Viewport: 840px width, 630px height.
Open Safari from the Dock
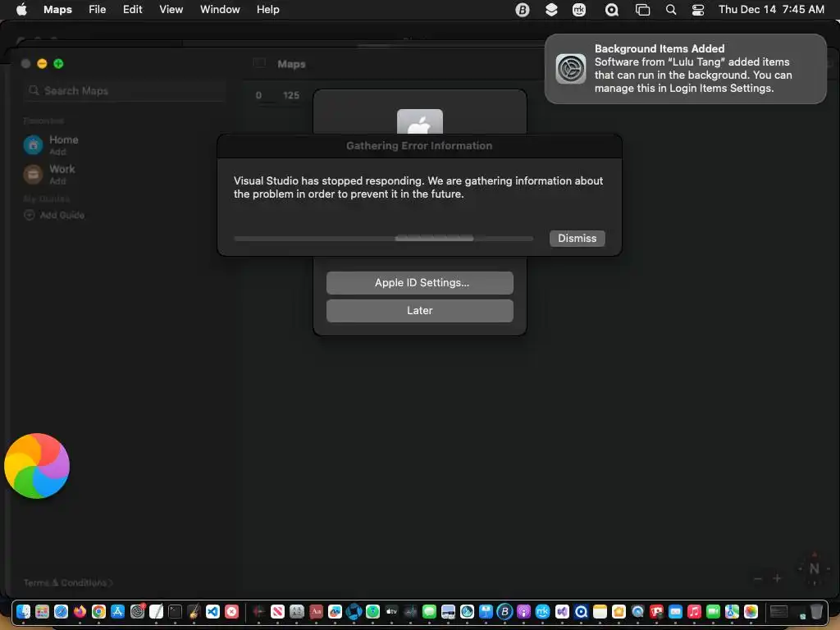click(61, 611)
